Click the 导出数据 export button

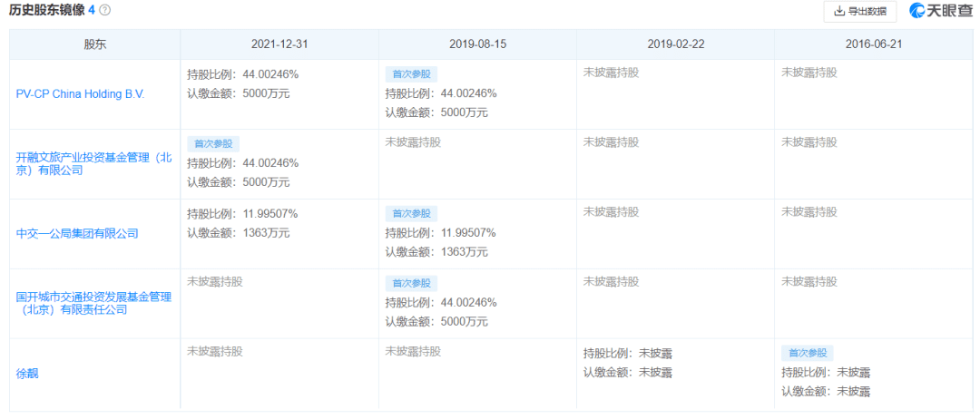click(859, 11)
